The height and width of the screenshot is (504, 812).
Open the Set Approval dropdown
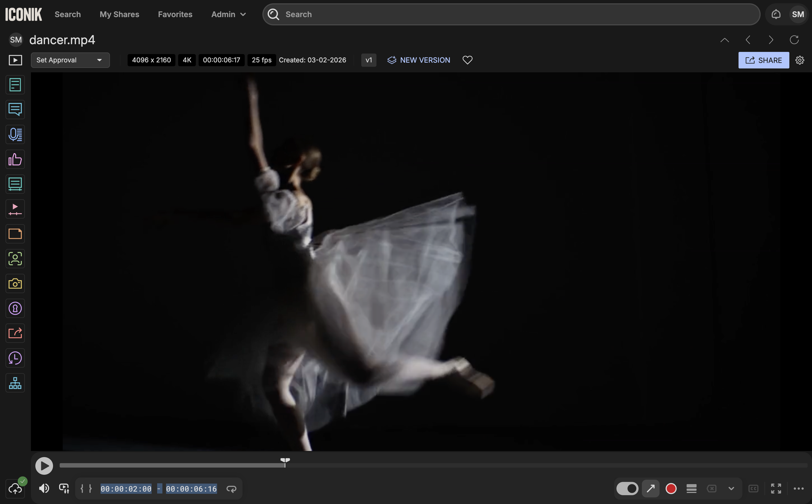70,60
